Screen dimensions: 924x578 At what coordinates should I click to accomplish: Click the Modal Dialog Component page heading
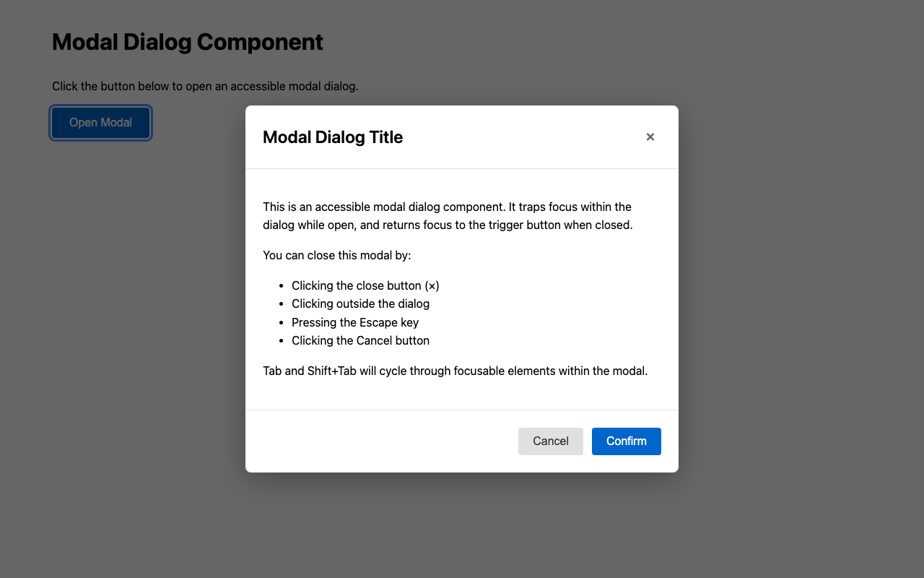click(x=187, y=42)
